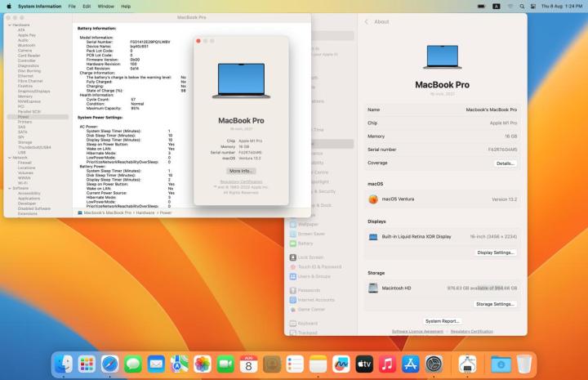This screenshot has width=588, height=380.
Task: Open Maps from the Dock
Action: pos(179,364)
